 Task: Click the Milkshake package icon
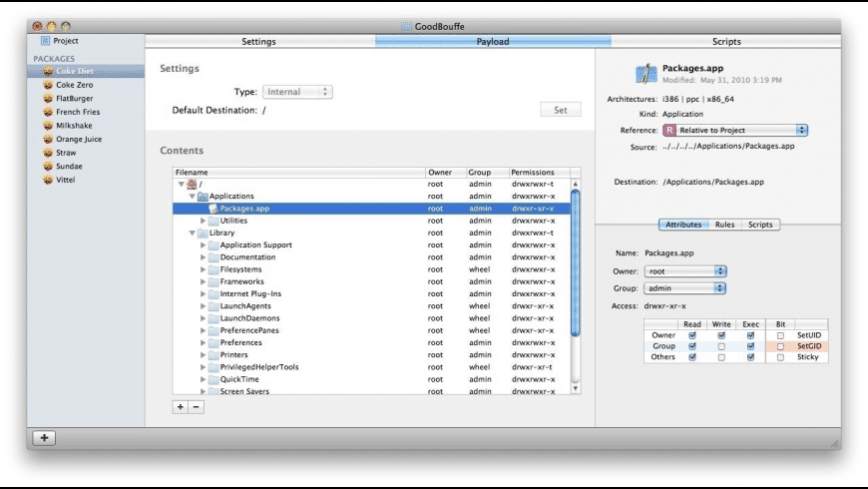[x=48, y=126]
